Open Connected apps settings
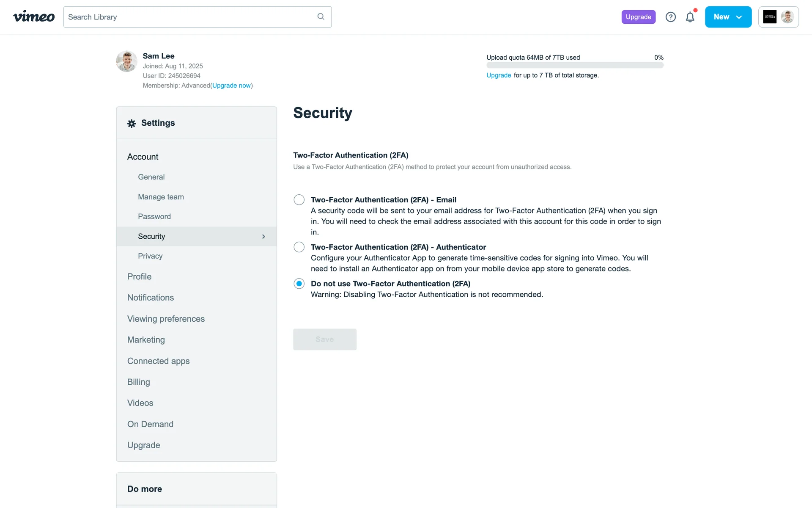Screen dimensions: 812x508 pyautogui.click(x=158, y=361)
